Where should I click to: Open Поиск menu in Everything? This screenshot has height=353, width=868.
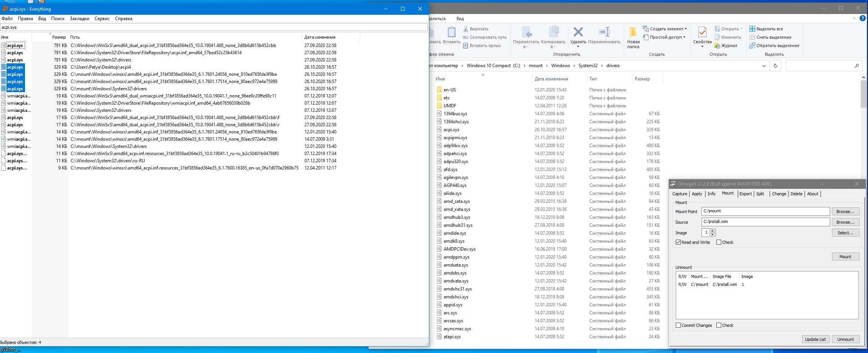[58, 19]
